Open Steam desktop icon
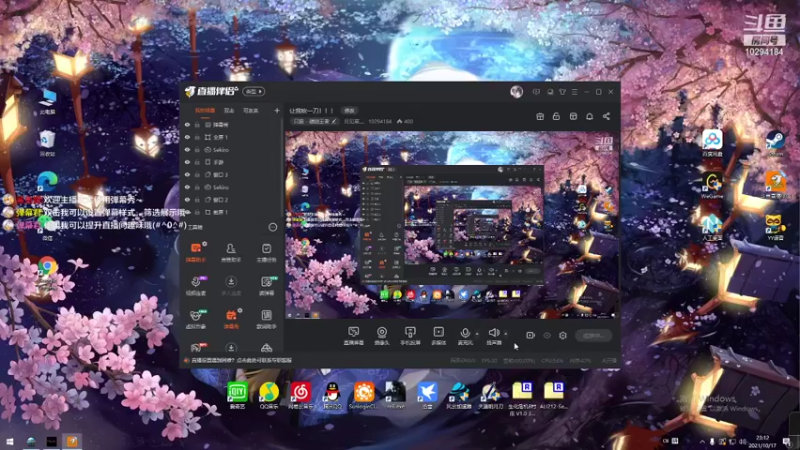Screen dimensions: 800x450 [776, 144]
